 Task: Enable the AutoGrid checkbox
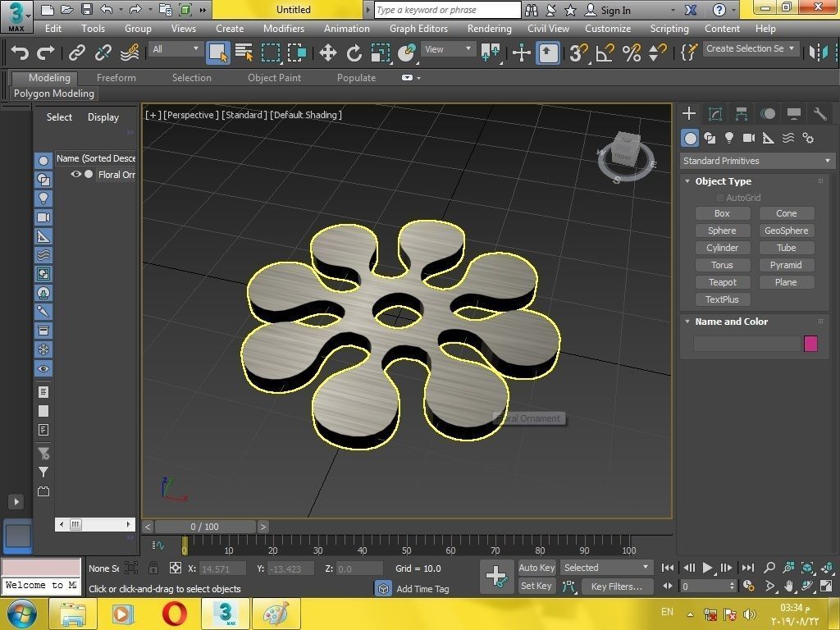pyautogui.click(x=720, y=198)
